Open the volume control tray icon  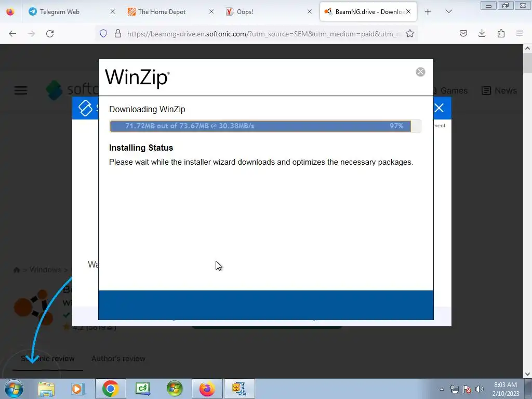coord(480,389)
